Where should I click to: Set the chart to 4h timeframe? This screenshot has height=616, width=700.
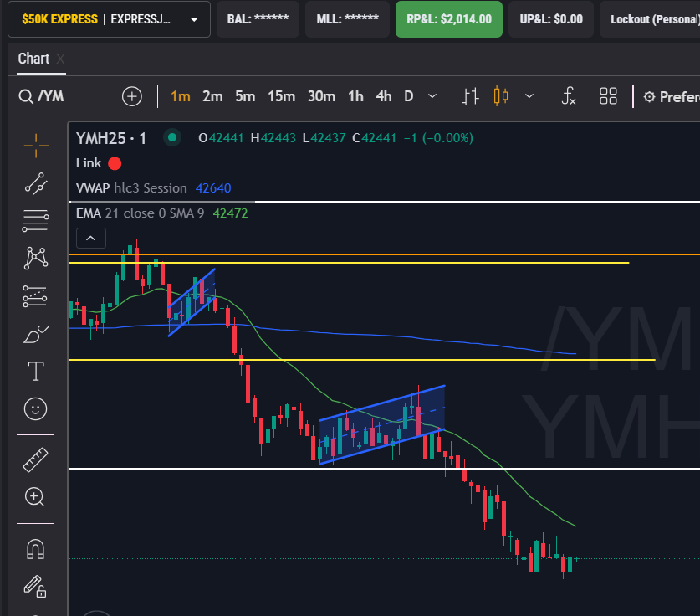click(x=384, y=96)
